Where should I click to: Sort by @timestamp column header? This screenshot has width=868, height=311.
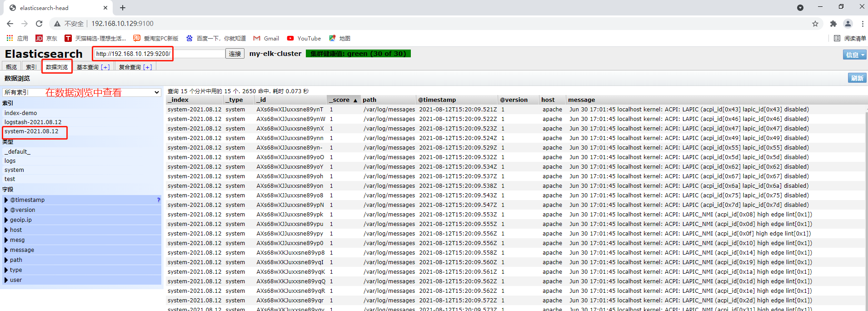click(457, 100)
